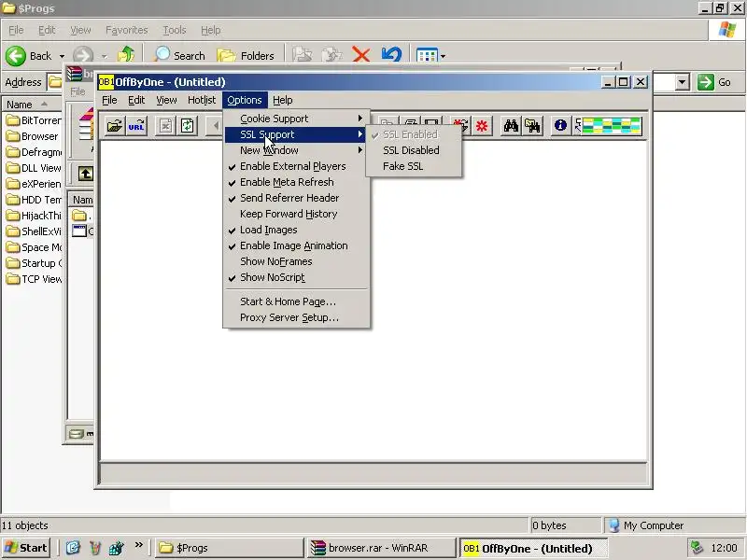This screenshot has width=747, height=560.
Task: Switch to browser.rar - WinRAR taskbar button
Action: pos(381,548)
